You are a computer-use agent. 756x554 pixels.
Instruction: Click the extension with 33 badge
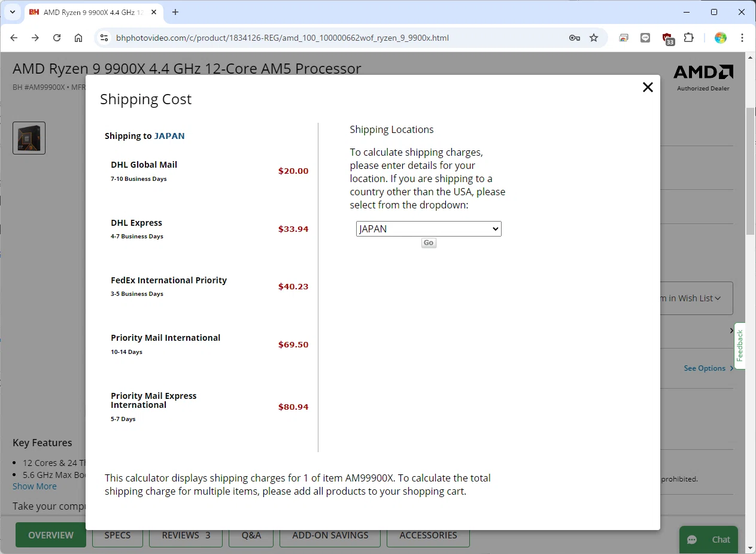pos(668,39)
